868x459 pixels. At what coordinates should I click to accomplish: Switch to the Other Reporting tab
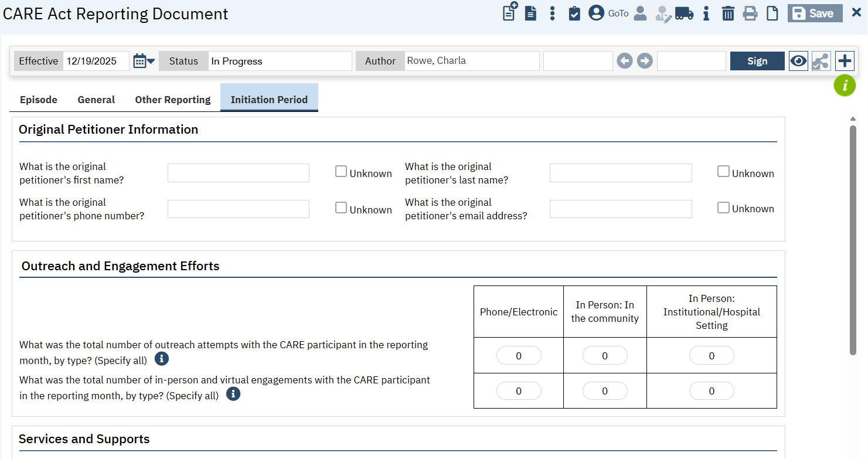coord(173,100)
